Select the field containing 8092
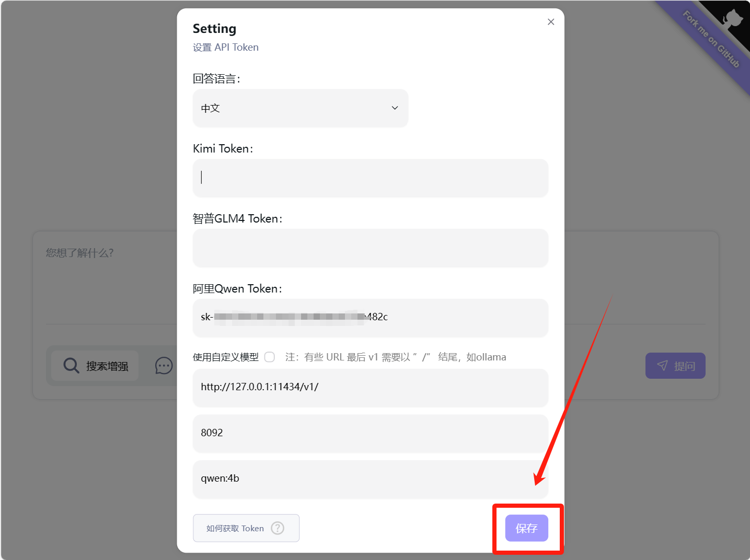750x560 pixels. click(x=370, y=433)
